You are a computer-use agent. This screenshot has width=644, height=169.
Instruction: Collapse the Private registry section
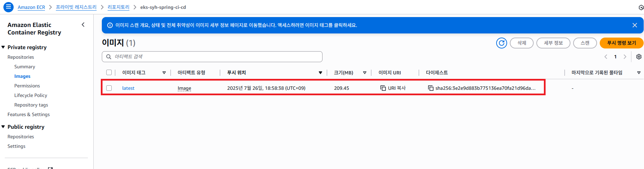point(3,47)
